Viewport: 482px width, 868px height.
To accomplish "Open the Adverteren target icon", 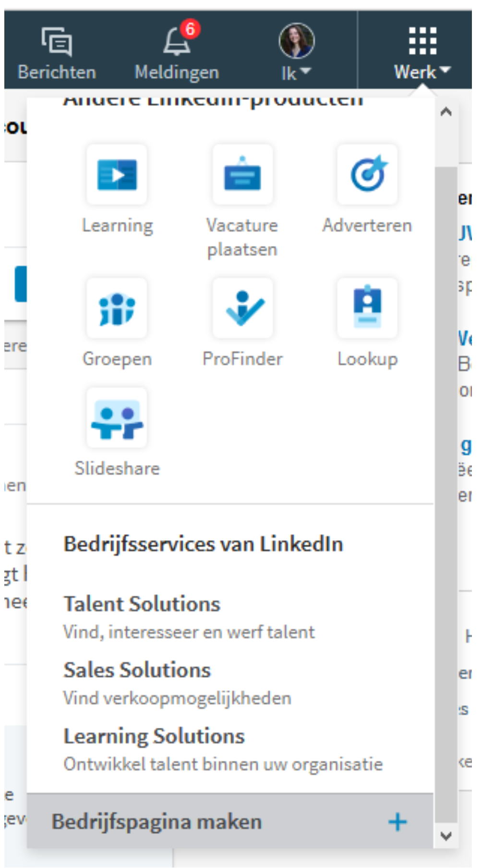I will coord(367,174).
